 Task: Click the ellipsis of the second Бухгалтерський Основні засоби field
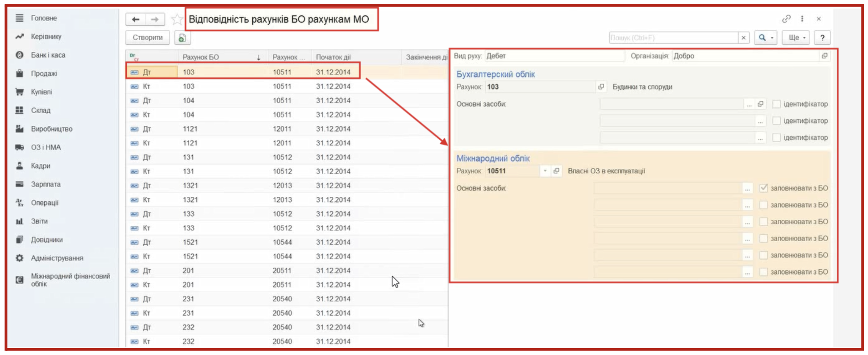(760, 121)
